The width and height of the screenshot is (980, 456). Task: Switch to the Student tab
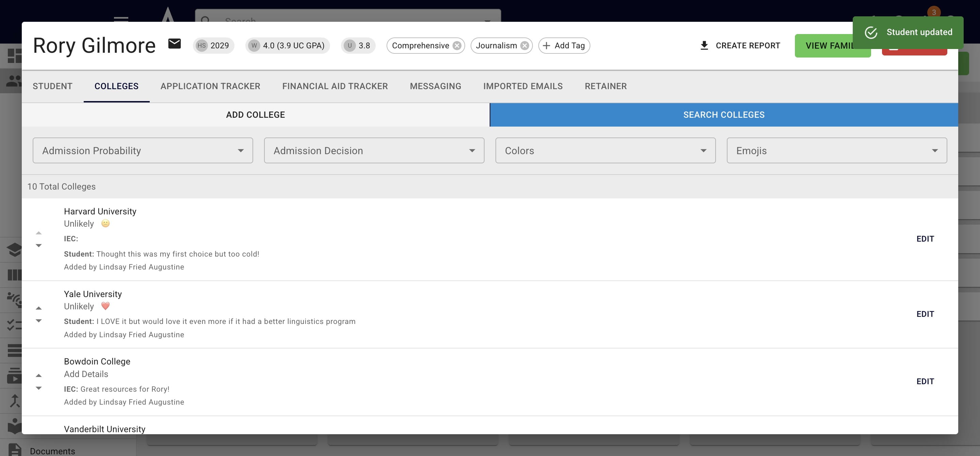click(x=52, y=86)
